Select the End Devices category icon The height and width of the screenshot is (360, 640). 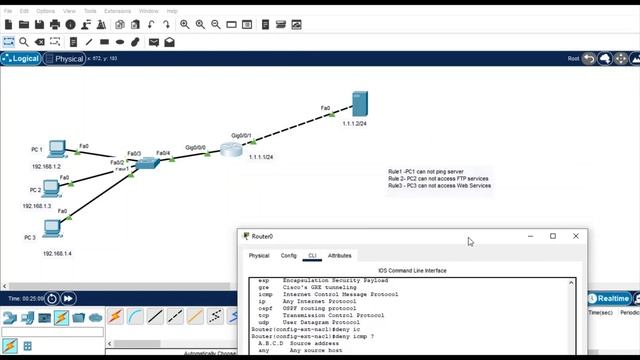(27, 318)
